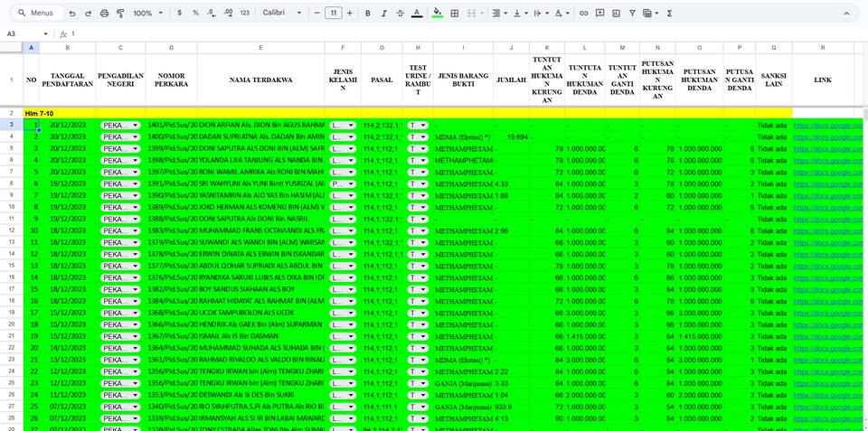
Task: Open urine test dropdown for DESWANDI row
Action: click(x=418, y=395)
